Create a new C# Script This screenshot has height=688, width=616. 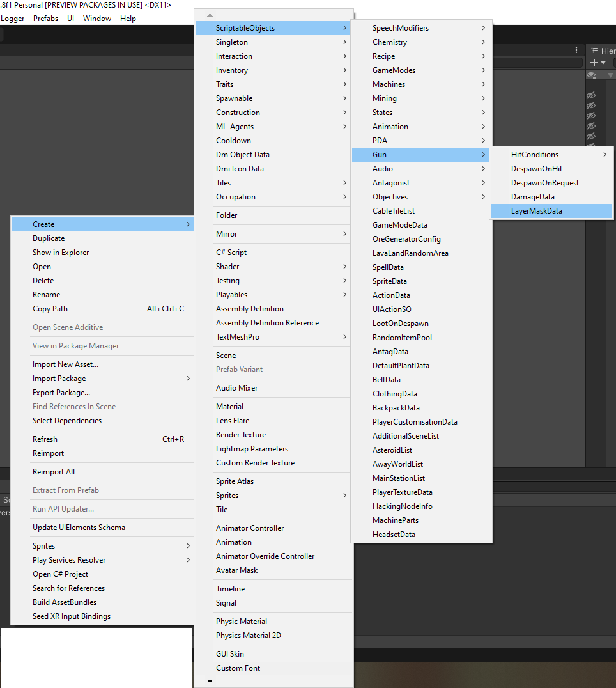click(273, 253)
